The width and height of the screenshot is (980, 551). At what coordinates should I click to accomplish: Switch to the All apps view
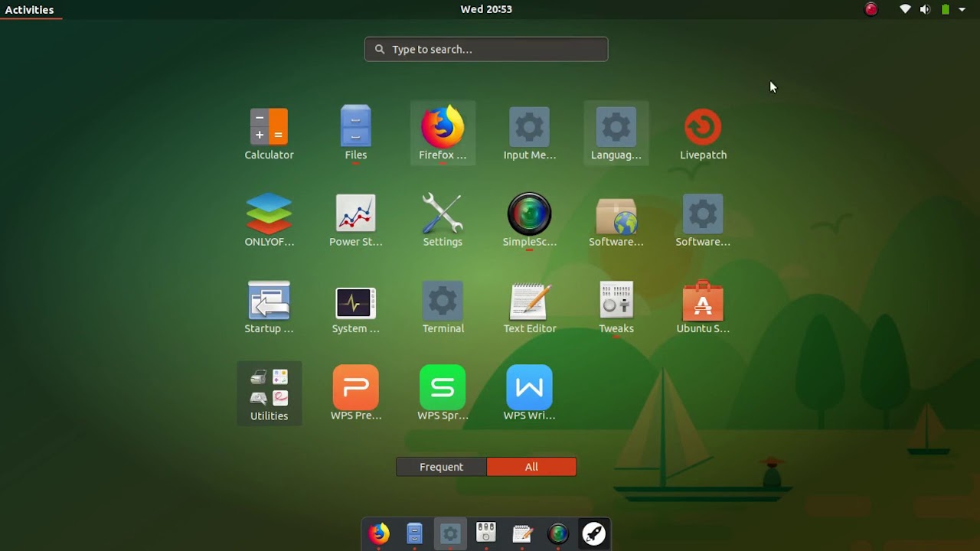(x=531, y=467)
